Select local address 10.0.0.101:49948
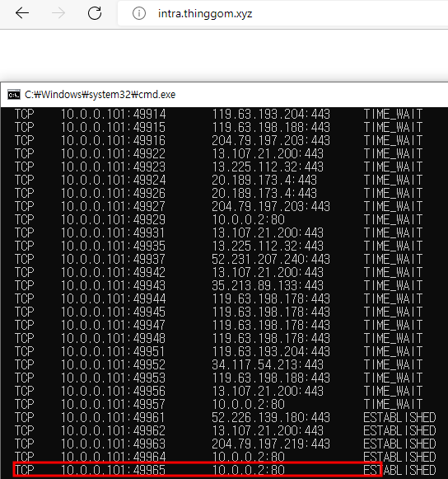The height and width of the screenshot is (479, 448). [113, 339]
